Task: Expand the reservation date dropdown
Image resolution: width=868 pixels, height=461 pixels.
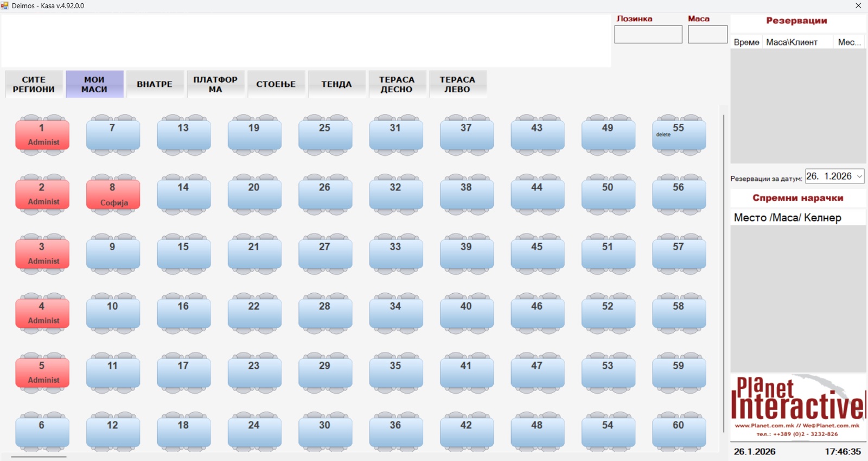Action: (x=859, y=176)
